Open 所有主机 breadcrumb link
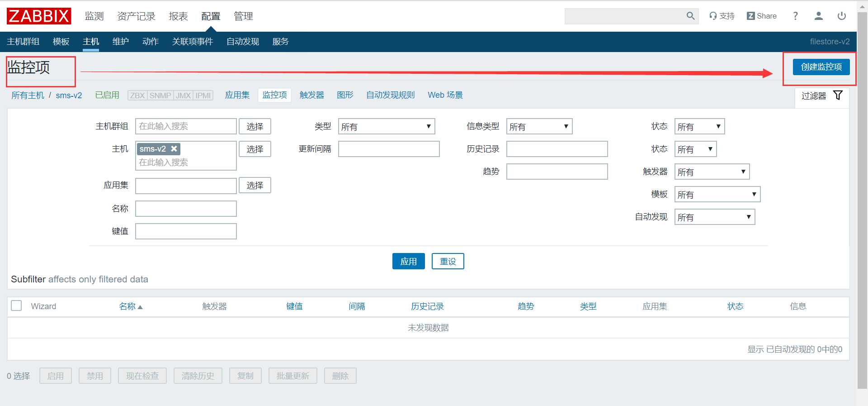This screenshot has height=406, width=868. [x=28, y=96]
